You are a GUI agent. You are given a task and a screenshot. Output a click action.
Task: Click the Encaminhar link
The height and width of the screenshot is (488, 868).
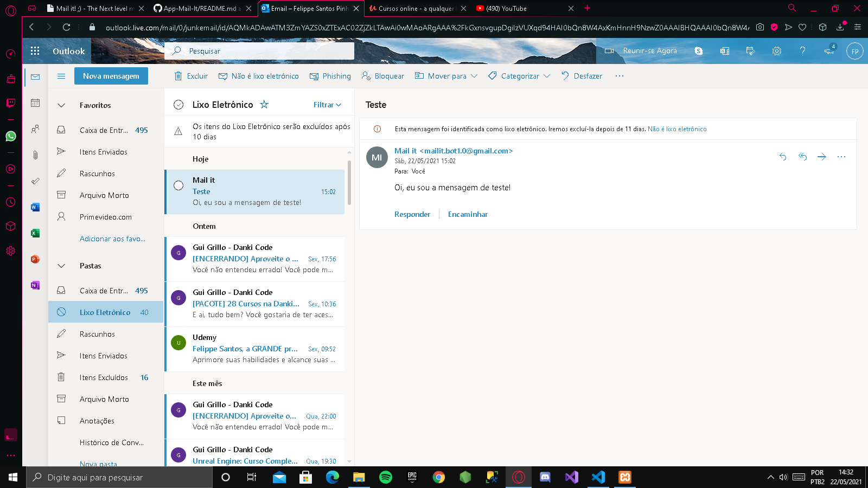coord(468,214)
